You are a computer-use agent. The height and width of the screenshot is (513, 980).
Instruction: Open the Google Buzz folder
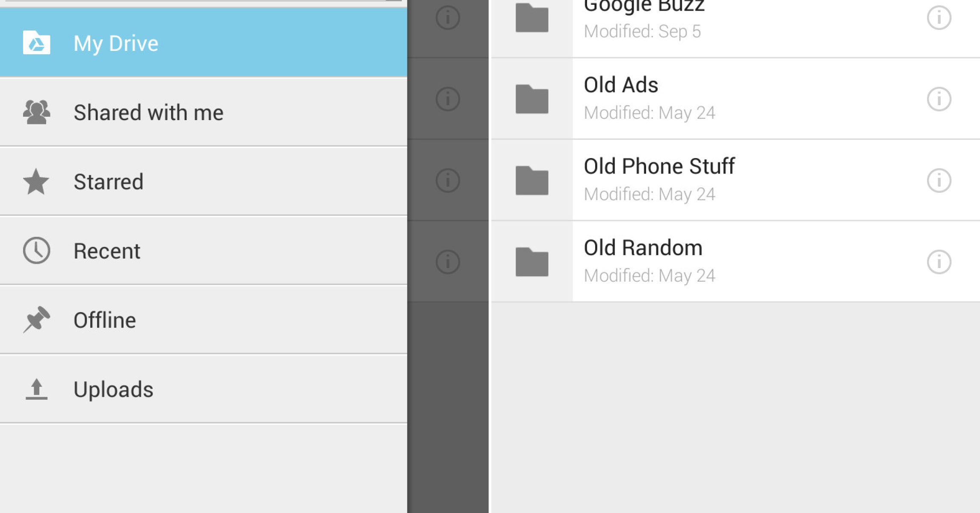pyautogui.click(x=643, y=9)
